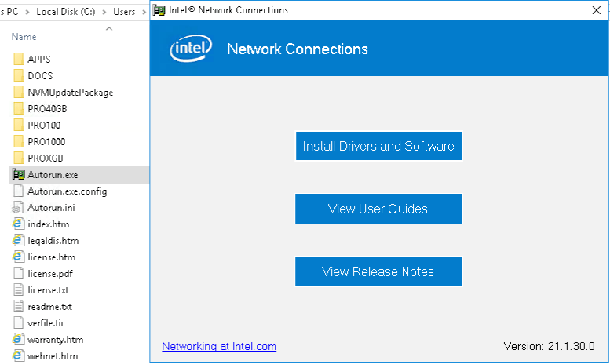Sort files by the Name column header
Viewport: 610px width, 364px height.
(24, 37)
